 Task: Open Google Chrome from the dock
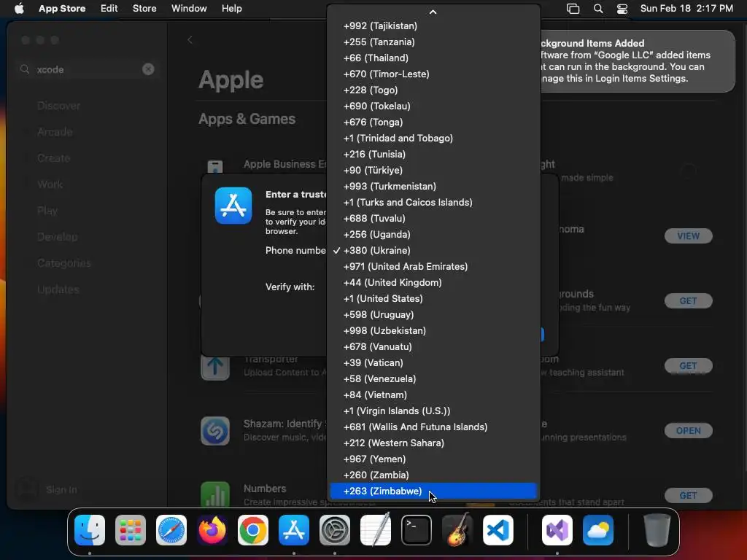click(x=253, y=530)
